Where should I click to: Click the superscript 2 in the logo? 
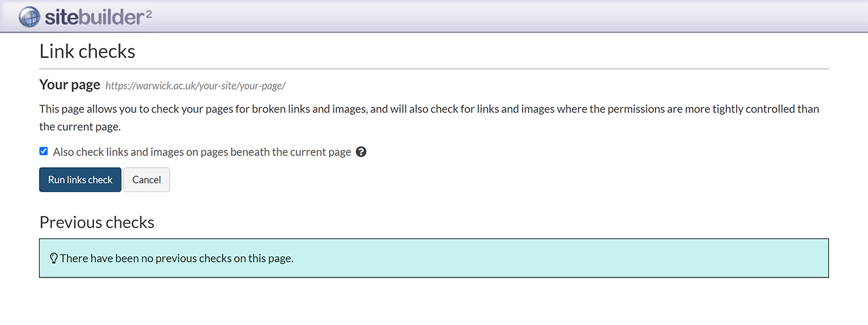[x=148, y=12]
